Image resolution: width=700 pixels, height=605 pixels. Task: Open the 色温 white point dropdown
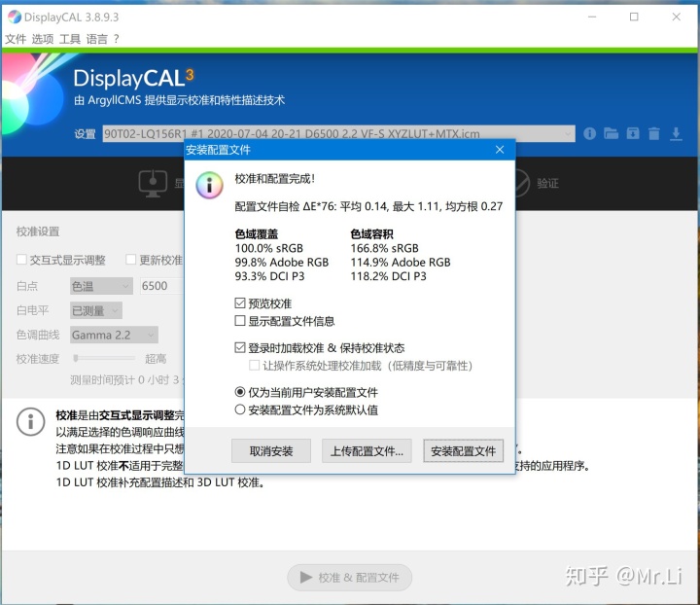pos(101,286)
